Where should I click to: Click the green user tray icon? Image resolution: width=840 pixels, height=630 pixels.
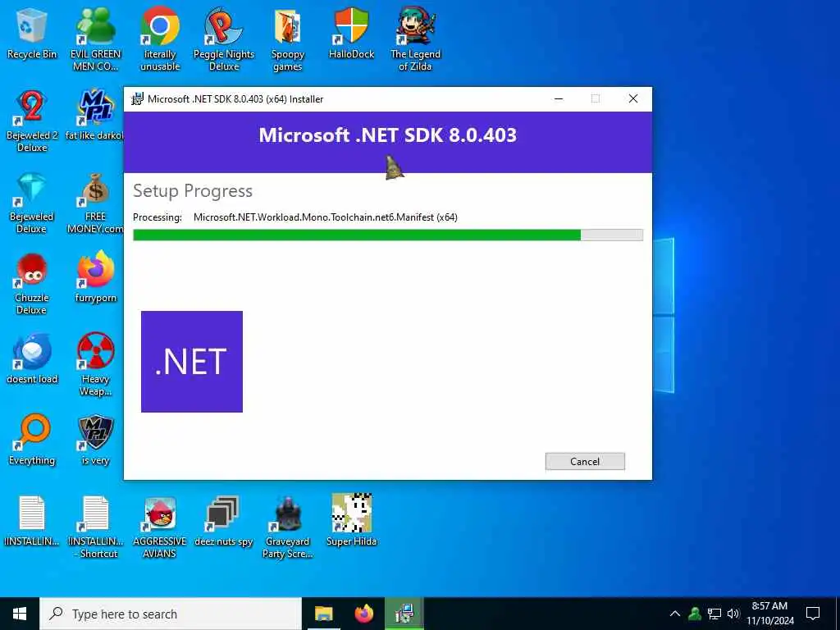pyautogui.click(x=695, y=614)
